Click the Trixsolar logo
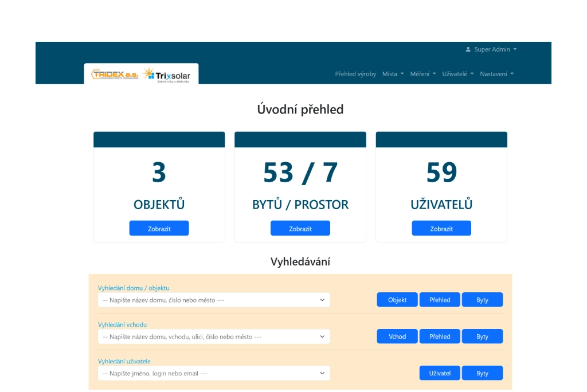Screen dimensions: 587x392 [x=167, y=75]
